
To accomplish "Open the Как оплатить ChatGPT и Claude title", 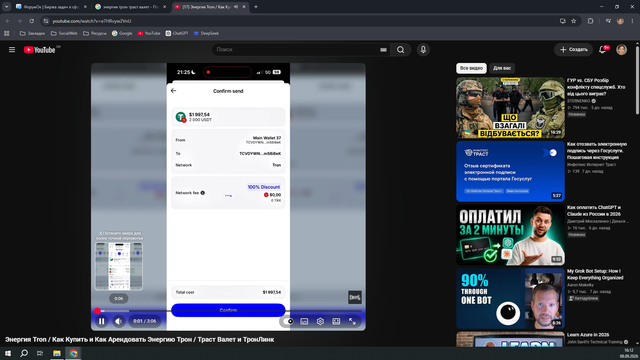I will click(x=594, y=211).
